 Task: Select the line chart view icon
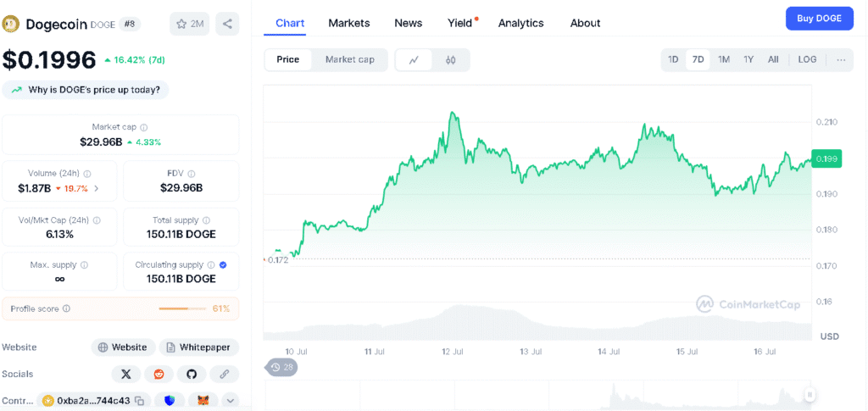point(414,59)
